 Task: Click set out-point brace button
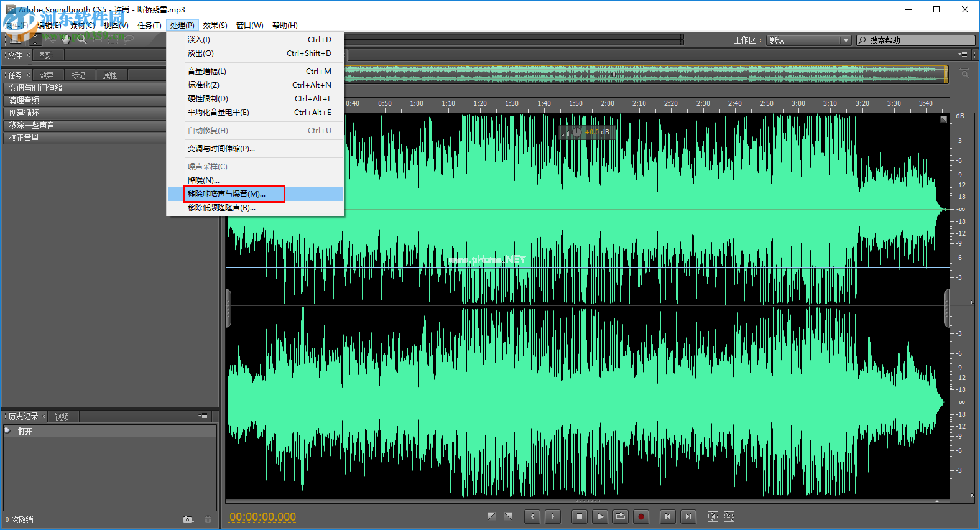[553, 516]
